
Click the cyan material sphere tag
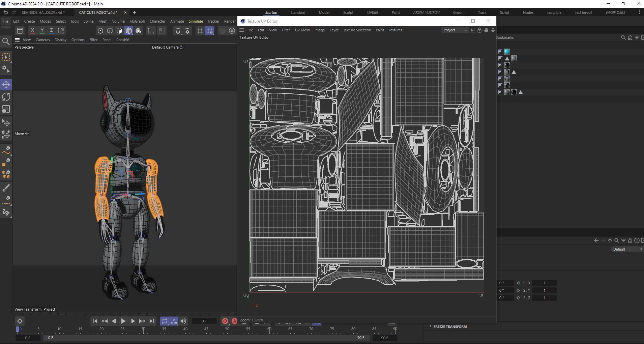tap(507, 52)
